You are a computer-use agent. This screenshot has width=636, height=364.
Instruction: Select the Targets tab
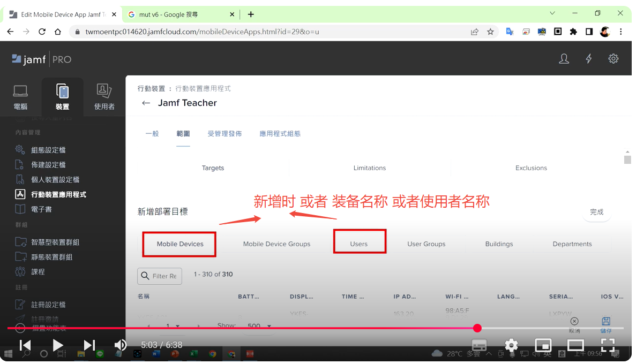[x=213, y=168]
